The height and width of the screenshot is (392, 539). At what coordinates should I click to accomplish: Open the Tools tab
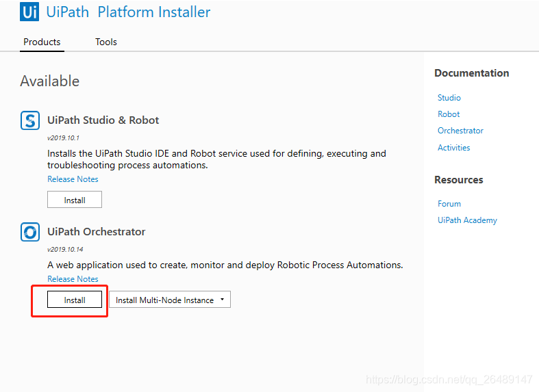tap(106, 42)
